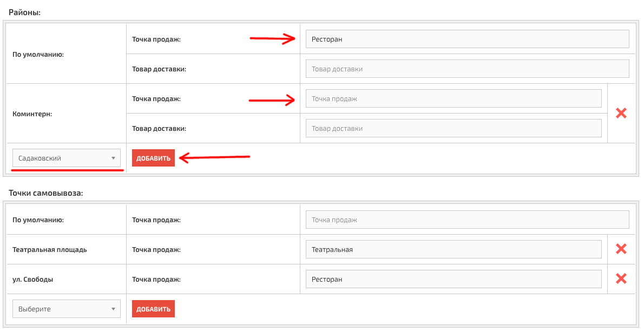Focus the Ресторан field for default district
The height and width of the screenshot is (332, 644).
466,39
